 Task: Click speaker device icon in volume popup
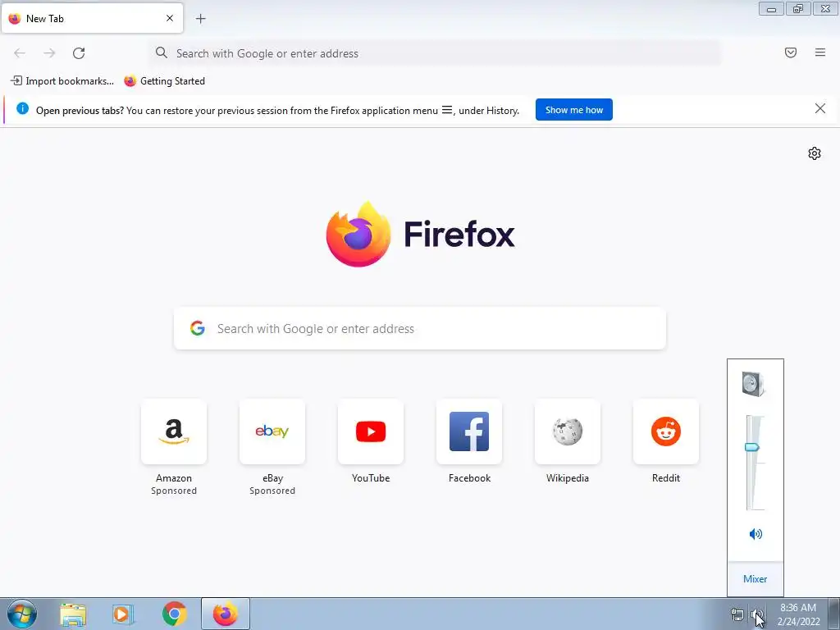[754, 384]
